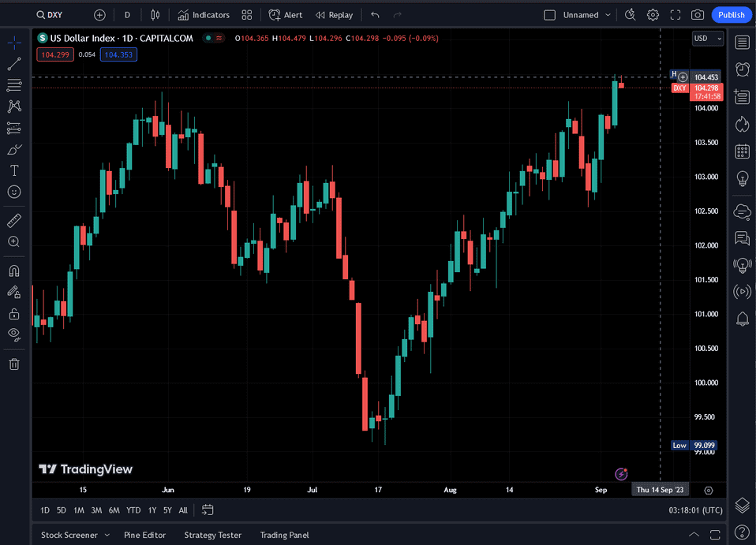Screen dimensions: 756x545
Task: Hide all drawings with eye icon
Action: point(14,334)
